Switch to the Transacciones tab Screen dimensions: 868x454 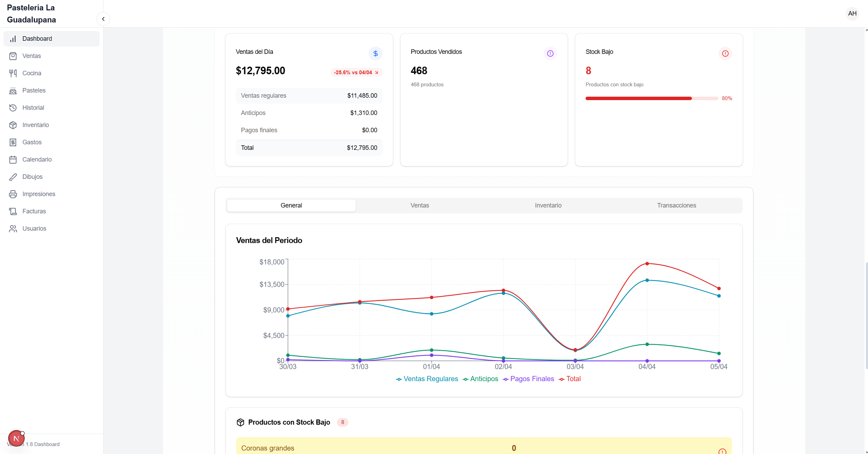[x=676, y=205]
